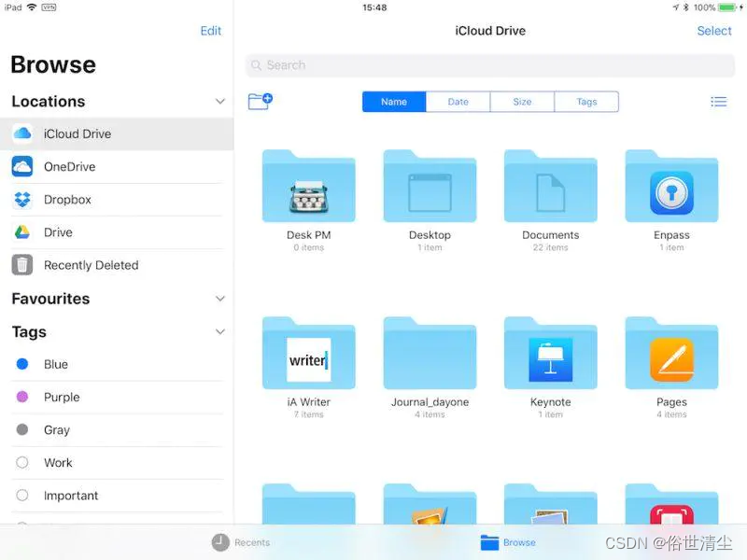Open the Recently Deleted trash
The image size is (747, 560).
pyautogui.click(x=117, y=265)
